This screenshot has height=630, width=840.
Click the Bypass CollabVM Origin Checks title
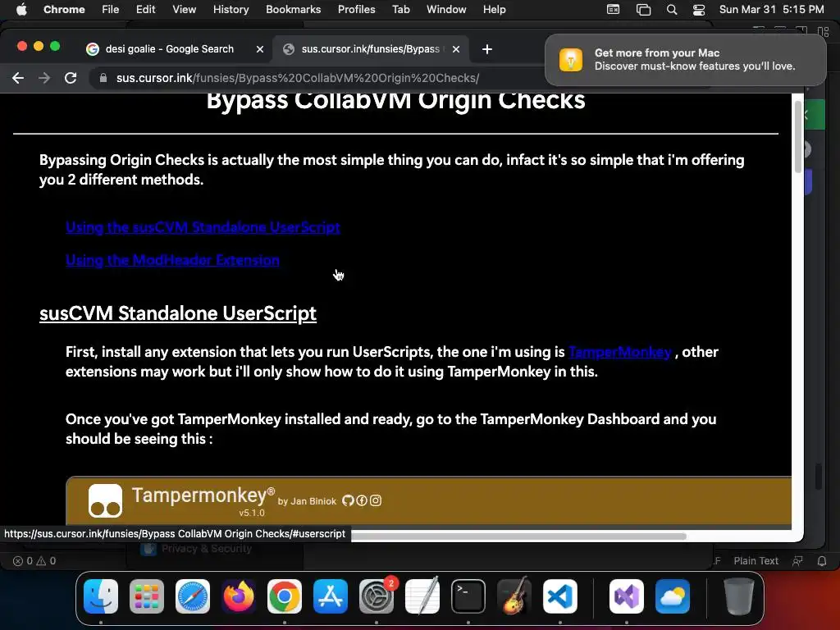click(396, 101)
